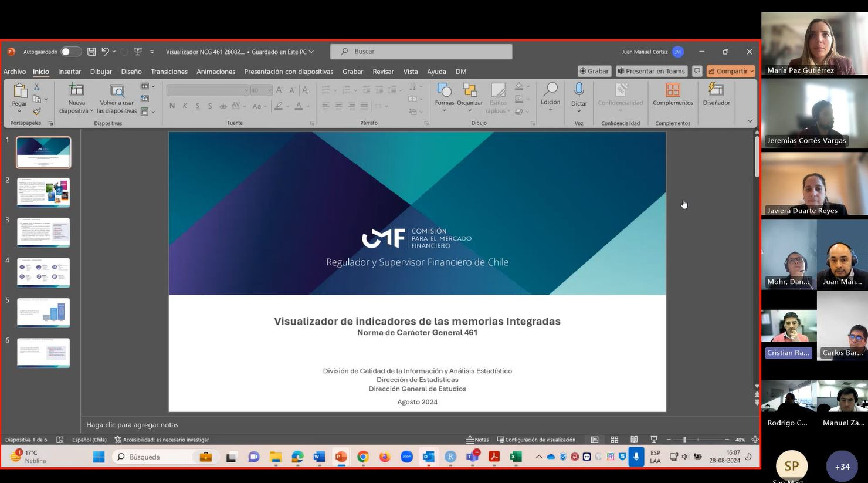
Task: Justify the paragraph text
Action: [364, 106]
